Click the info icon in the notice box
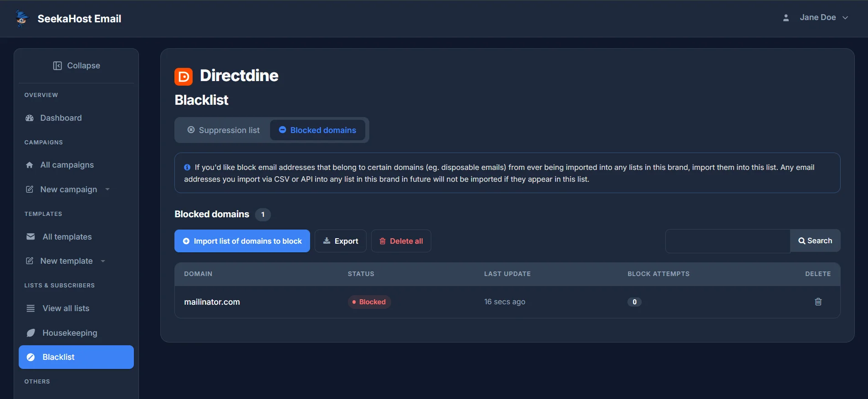Screen dimensions: 868x399 point(187,167)
